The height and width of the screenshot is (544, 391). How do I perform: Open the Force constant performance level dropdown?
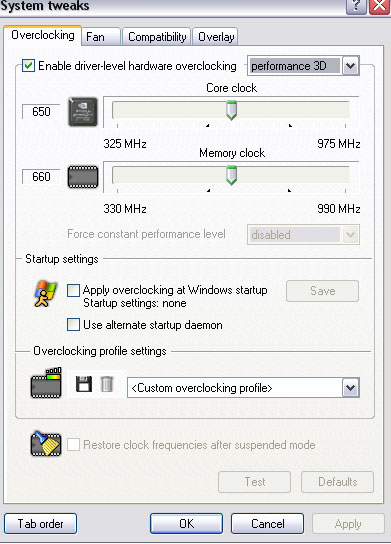350,235
